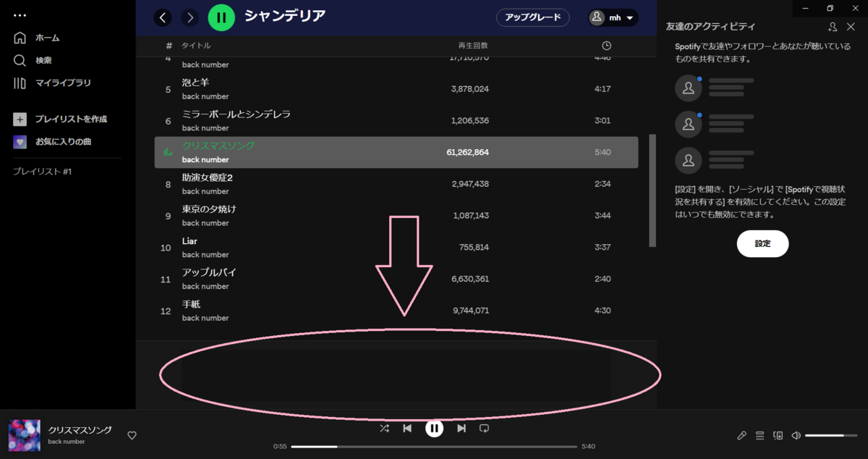The image size is (868, 459).
Task: Go back with the left arrow button
Action: tap(163, 17)
